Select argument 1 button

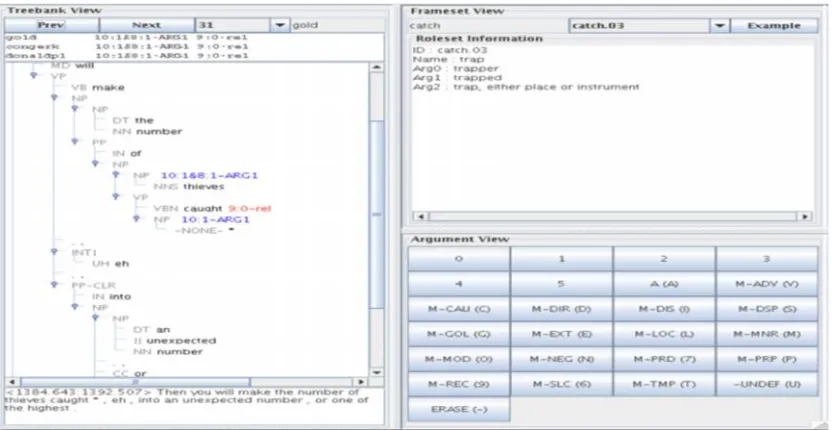tap(561, 259)
